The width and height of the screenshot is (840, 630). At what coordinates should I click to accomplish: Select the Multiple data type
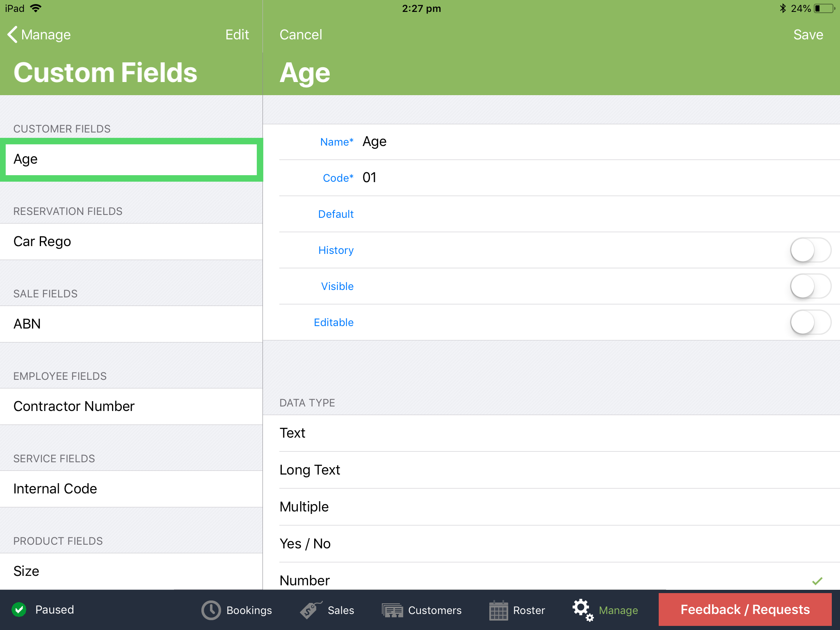pyautogui.click(x=551, y=507)
